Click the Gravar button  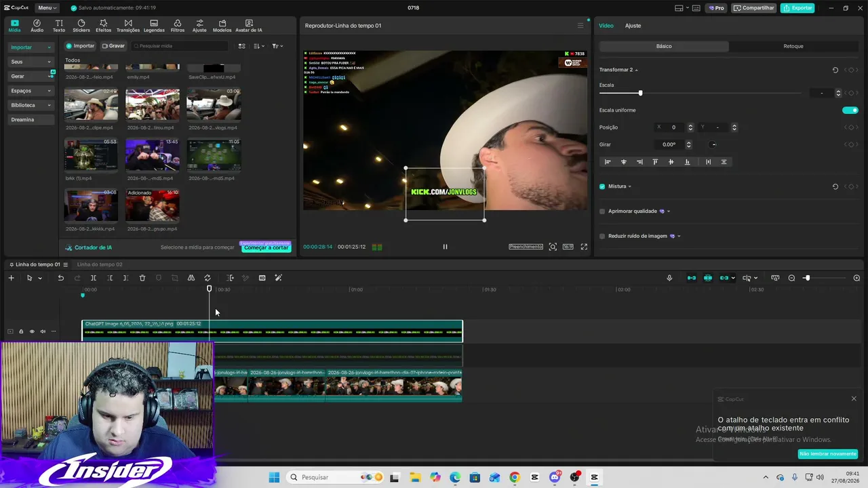(x=113, y=46)
